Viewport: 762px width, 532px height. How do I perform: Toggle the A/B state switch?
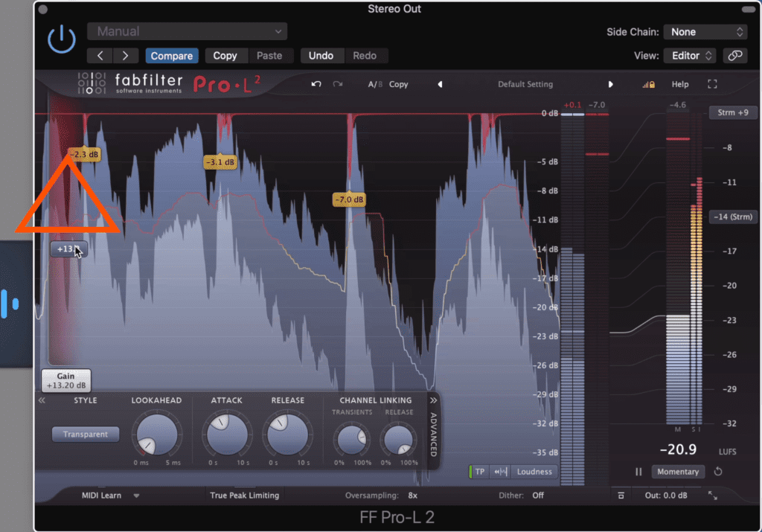tap(375, 85)
